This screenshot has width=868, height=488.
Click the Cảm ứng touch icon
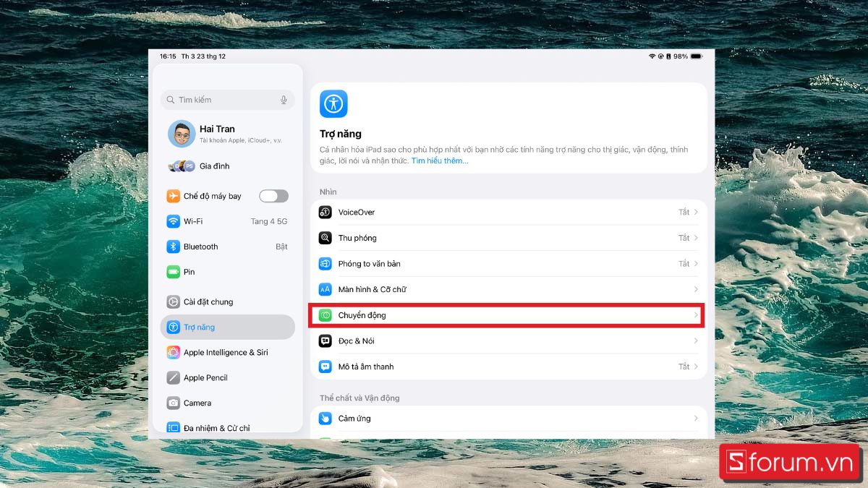325,419
